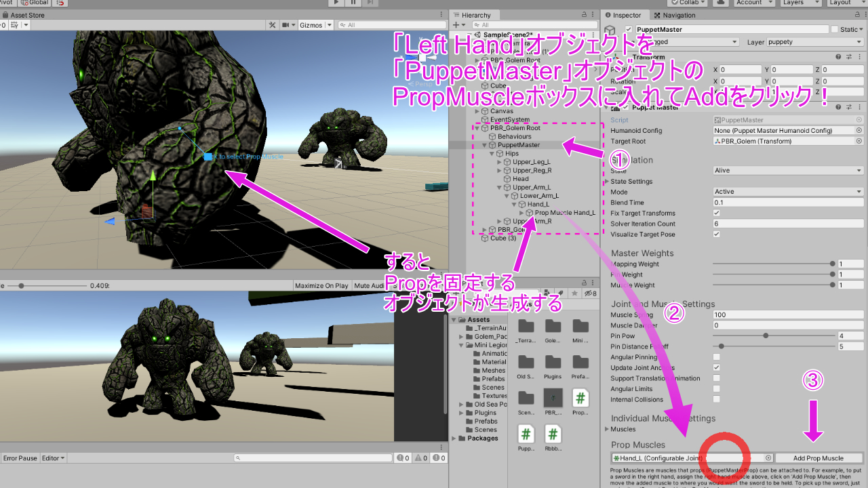Toggle Visualize Target Pose checkbox
Image resolution: width=868 pixels, height=488 pixels.
coord(717,234)
